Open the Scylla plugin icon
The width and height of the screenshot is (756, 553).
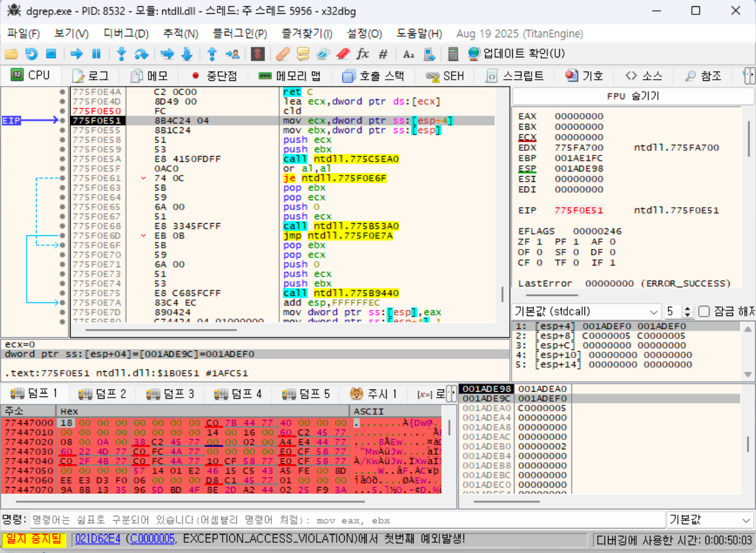258,54
